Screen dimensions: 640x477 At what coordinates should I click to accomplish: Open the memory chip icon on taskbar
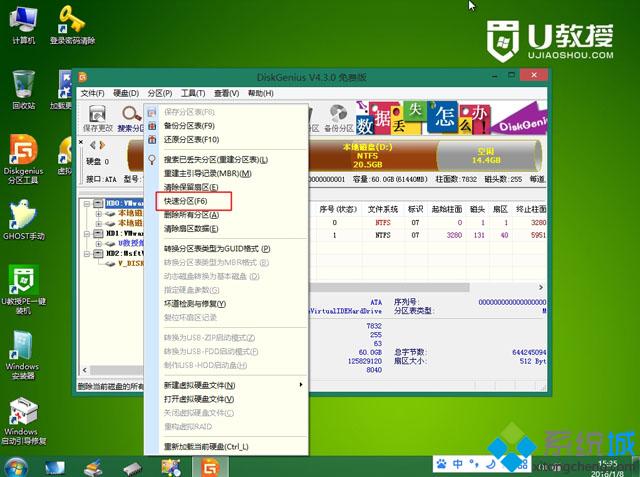point(131,468)
